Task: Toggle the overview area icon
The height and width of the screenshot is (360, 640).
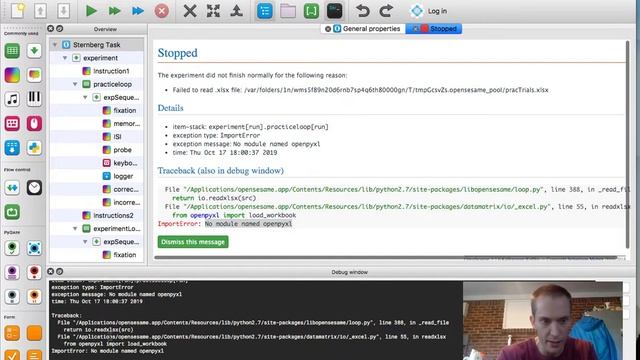Action: coord(264,11)
